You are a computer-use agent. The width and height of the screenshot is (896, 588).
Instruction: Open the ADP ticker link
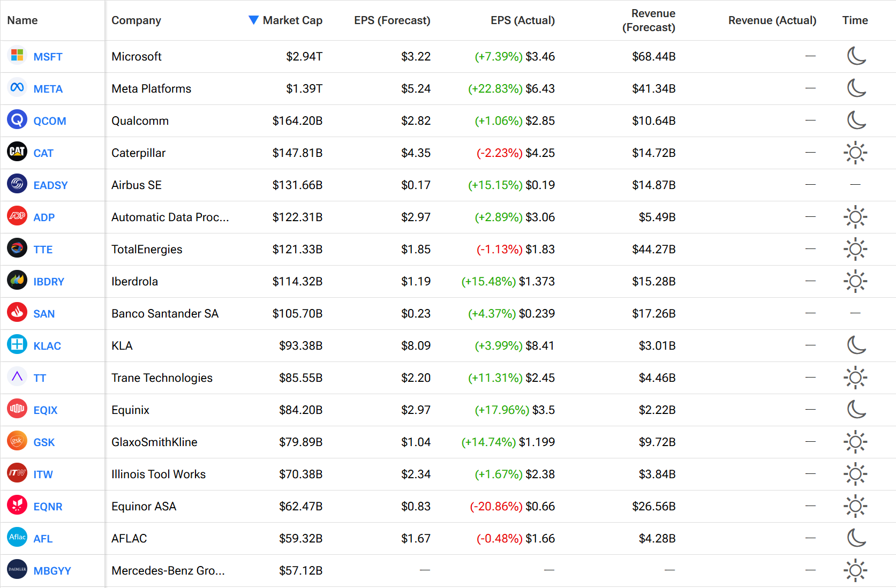(44, 217)
